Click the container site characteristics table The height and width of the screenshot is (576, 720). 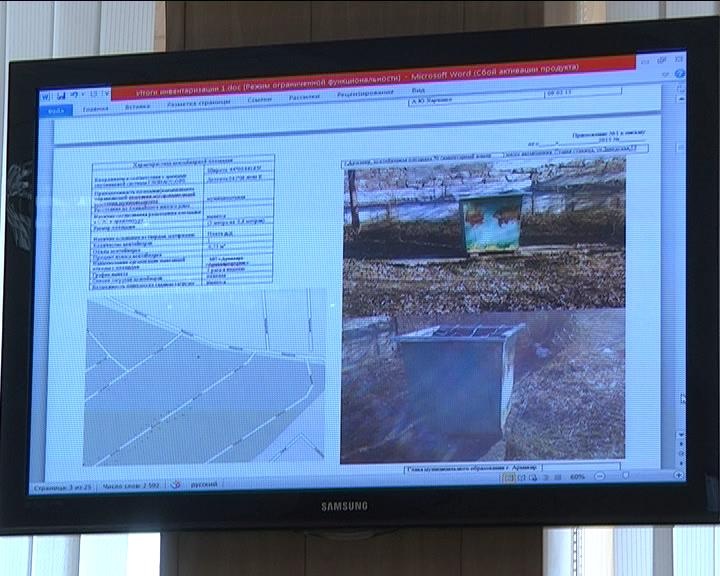(x=182, y=222)
